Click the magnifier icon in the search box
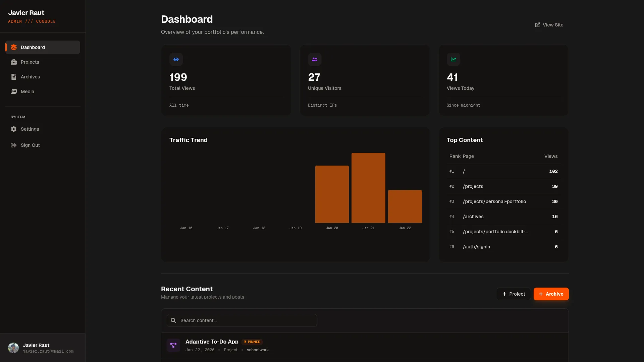 [x=173, y=320]
